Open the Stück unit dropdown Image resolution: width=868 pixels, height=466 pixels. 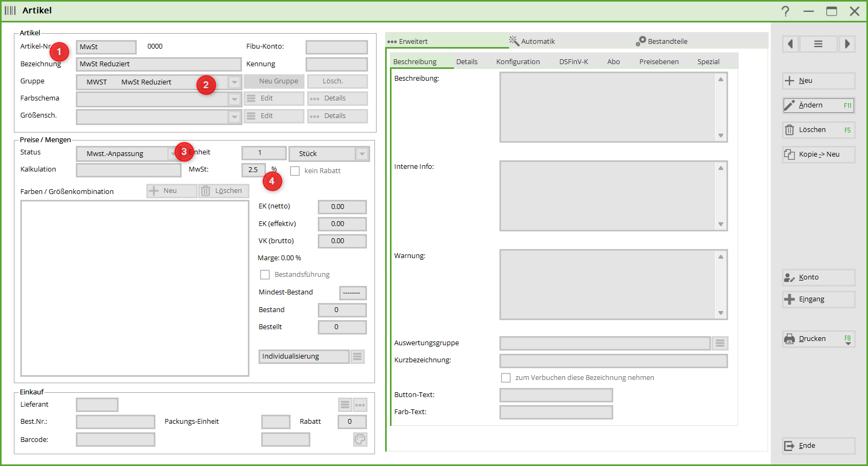coord(362,154)
